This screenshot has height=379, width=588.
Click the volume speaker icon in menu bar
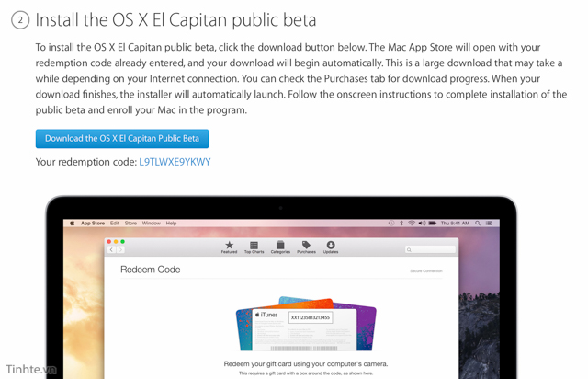422,224
